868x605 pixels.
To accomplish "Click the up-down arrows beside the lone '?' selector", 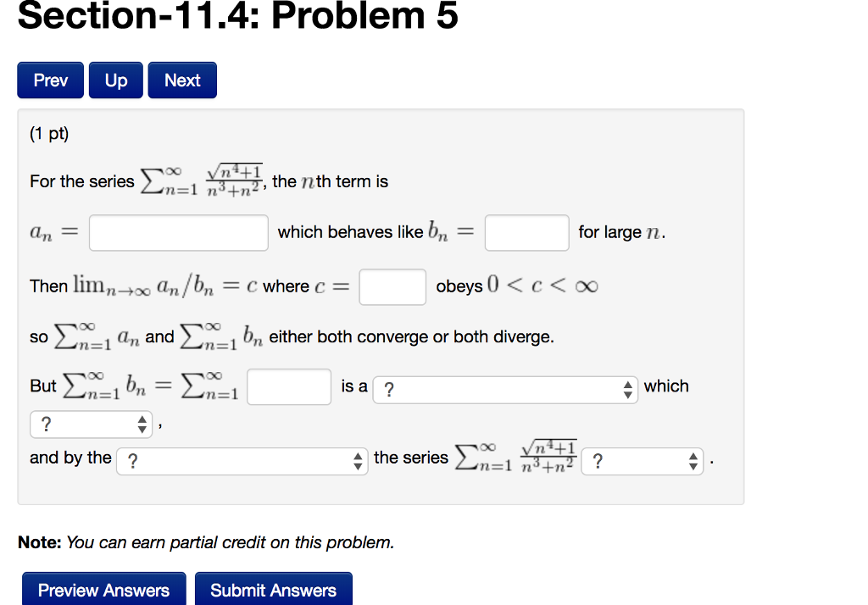I will pos(142,424).
